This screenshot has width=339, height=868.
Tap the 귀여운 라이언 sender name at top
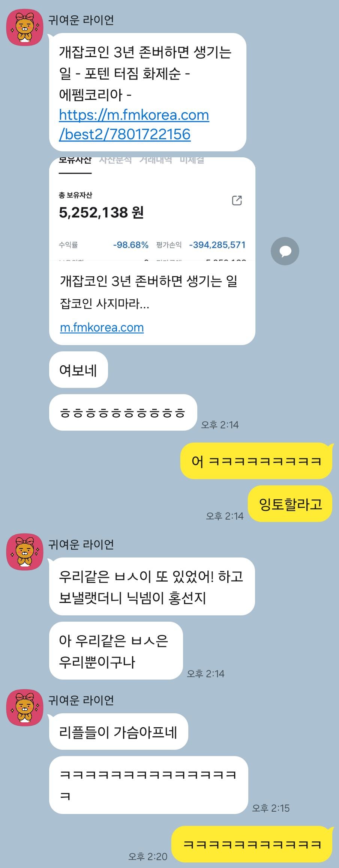tap(81, 20)
